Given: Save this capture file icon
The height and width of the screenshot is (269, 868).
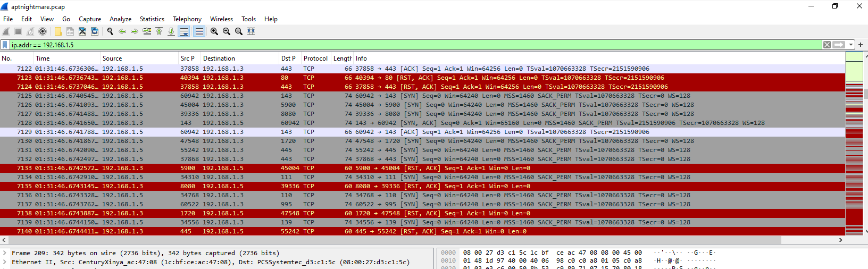Looking at the screenshot, I should [x=70, y=31].
